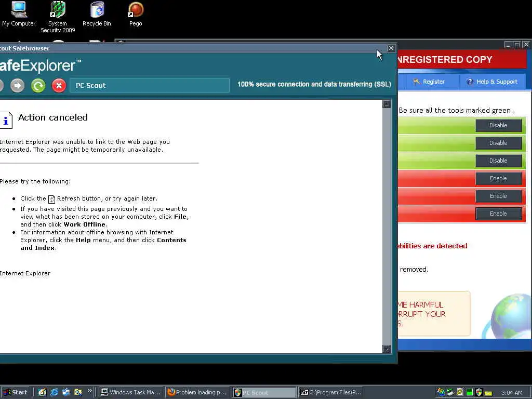Click the small Refresh icon in the page text

51,199
